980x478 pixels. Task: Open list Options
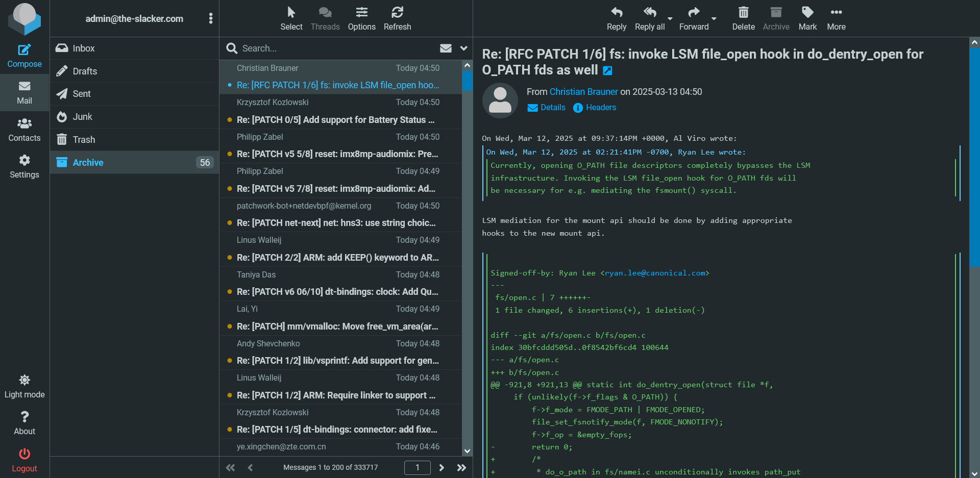coord(362,18)
